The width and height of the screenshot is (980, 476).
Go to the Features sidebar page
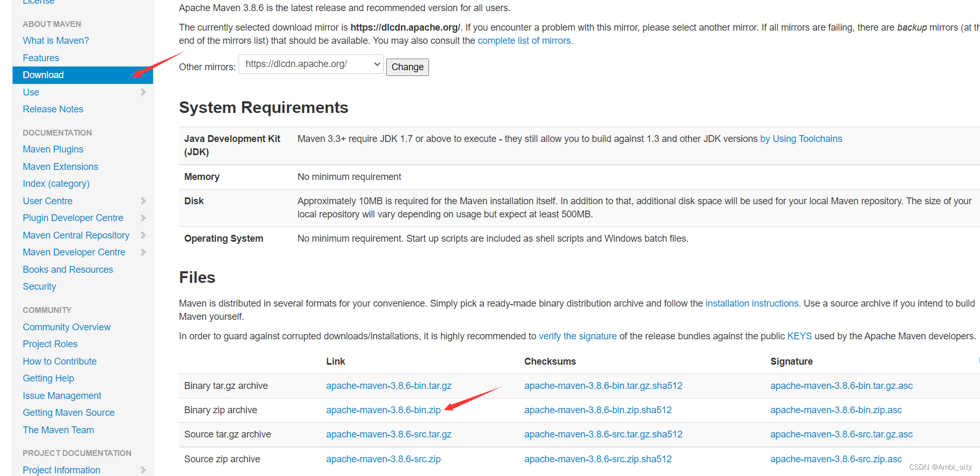(x=41, y=58)
